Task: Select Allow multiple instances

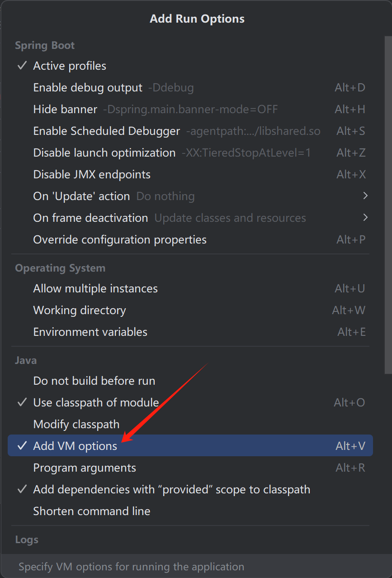Action: pyautogui.click(x=95, y=288)
